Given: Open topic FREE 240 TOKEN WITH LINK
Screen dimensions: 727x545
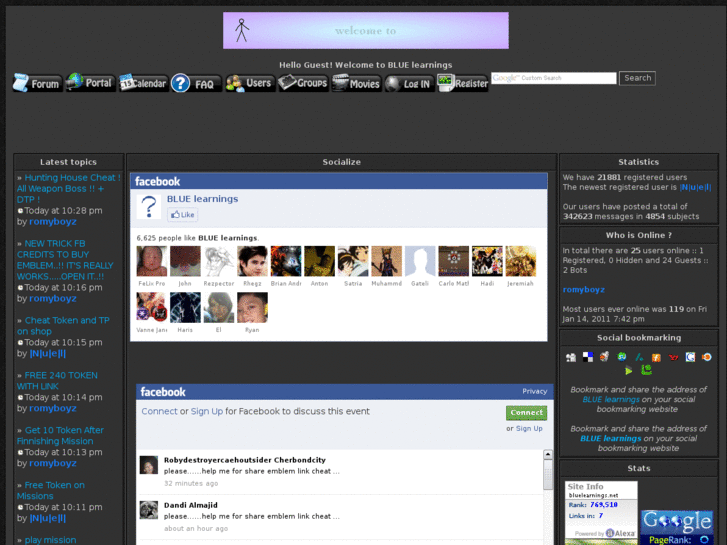Looking at the screenshot, I should [x=57, y=380].
